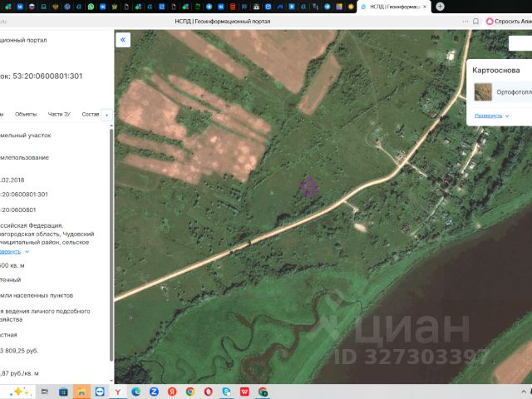Viewport: 532px width, 399px height.
Task: Expand address via chevron beside blue link
Action: (27, 252)
